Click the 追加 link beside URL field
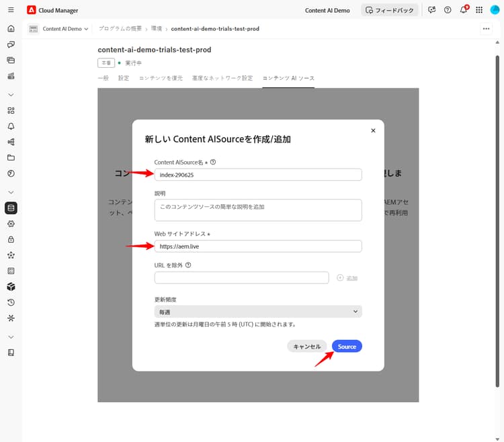504x442 pixels. click(x=347, y=278)
